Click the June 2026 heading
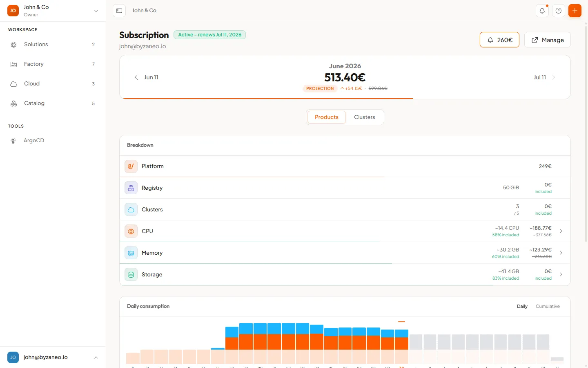The width and height of the screenshot is (588, 368). click(345, 66)
